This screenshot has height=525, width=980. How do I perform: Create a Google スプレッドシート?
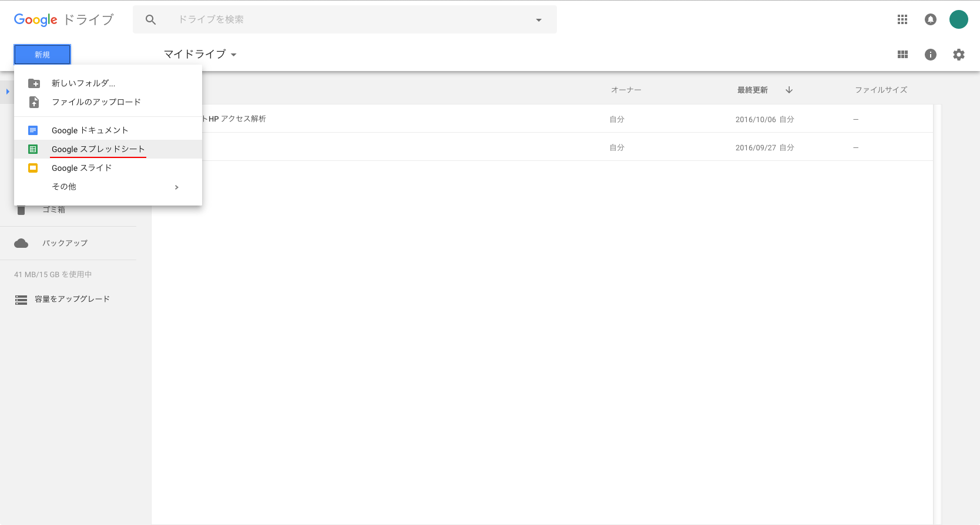pyautogui.click(x=108, y=149)
